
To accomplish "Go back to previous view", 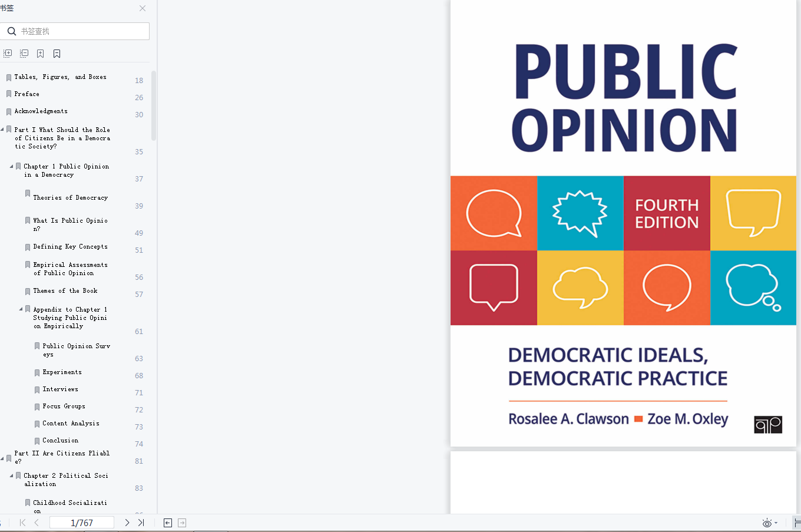I will (168, 523).
